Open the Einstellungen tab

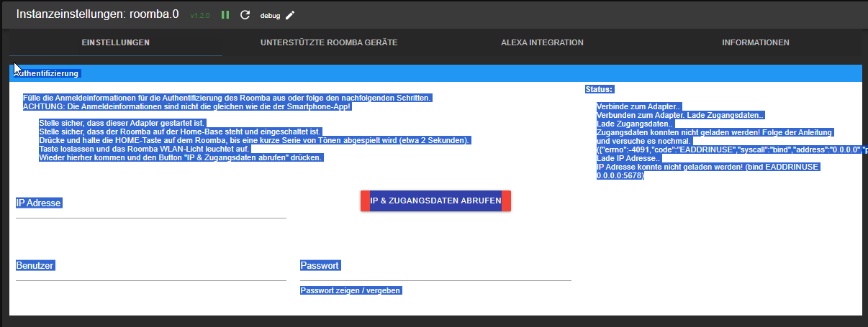coord(116,42)
